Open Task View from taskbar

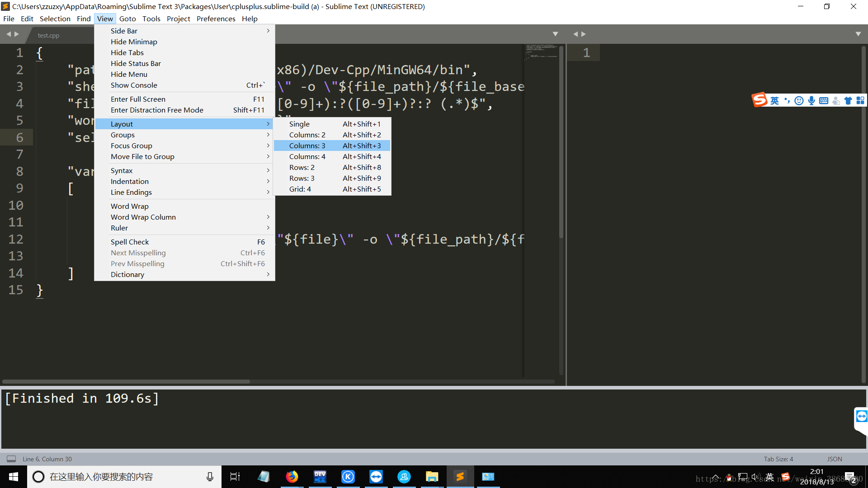click(x=235, y=477)
